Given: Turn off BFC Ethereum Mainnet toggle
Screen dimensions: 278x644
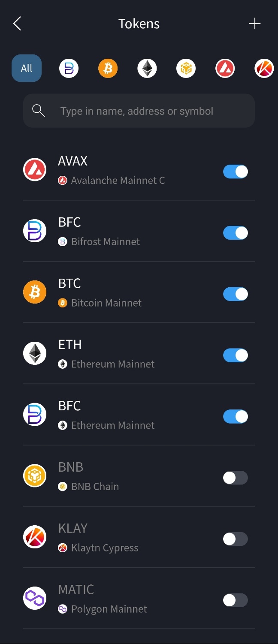Looking at the screenshot, I should click(236, 416).
